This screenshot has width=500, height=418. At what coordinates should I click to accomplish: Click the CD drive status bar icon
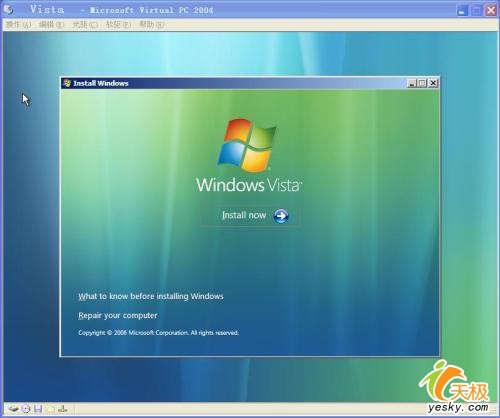26,409
